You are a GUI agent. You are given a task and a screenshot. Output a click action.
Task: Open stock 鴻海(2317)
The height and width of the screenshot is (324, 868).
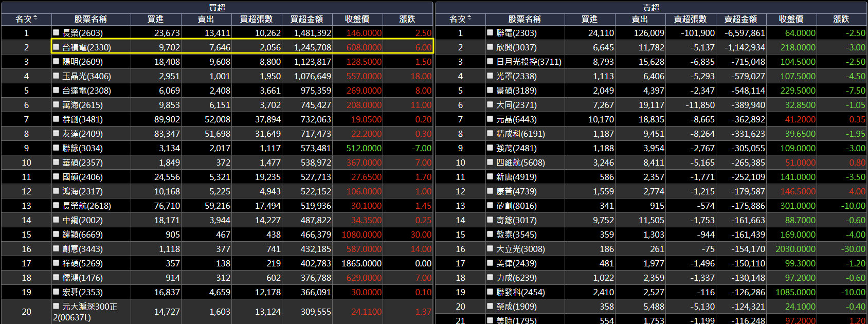point(82,191)
